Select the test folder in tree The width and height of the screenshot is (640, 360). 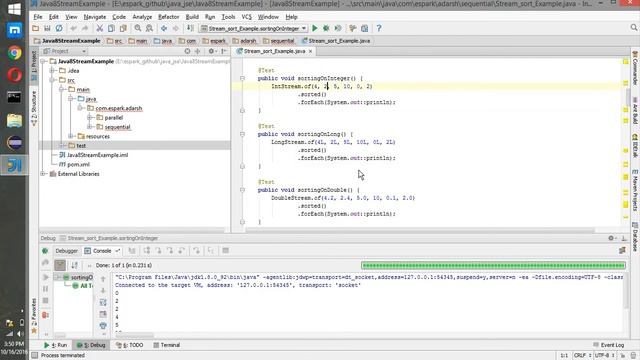point(81,146)
